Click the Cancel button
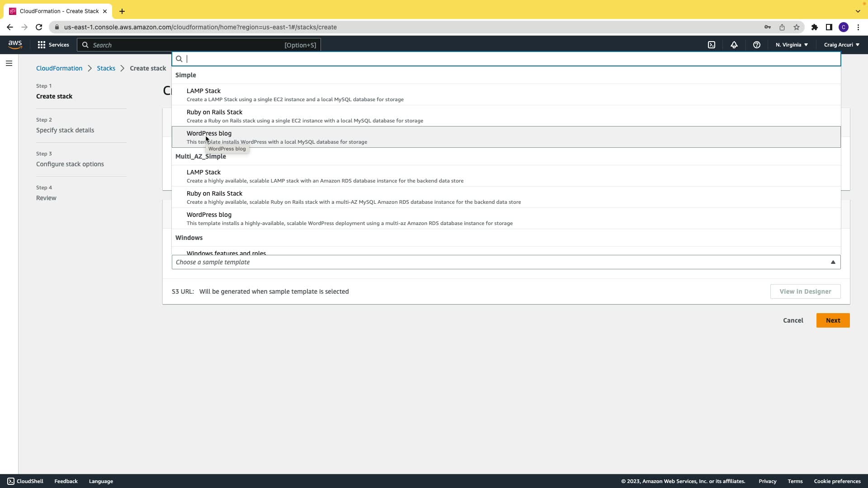This screenshot has height=488, width=868. 793,320
